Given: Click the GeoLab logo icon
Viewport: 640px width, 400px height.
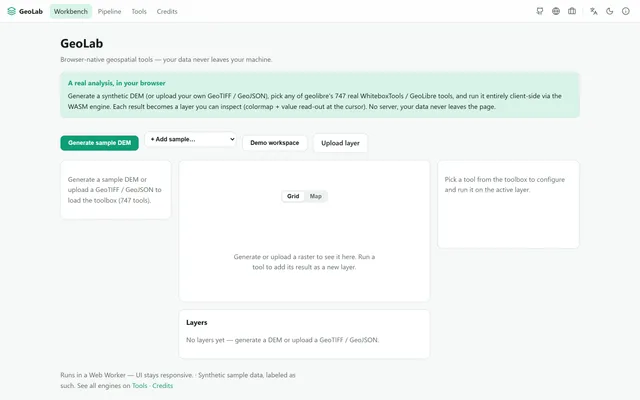Looking at the screenshot, I should [x=11, y=11].
